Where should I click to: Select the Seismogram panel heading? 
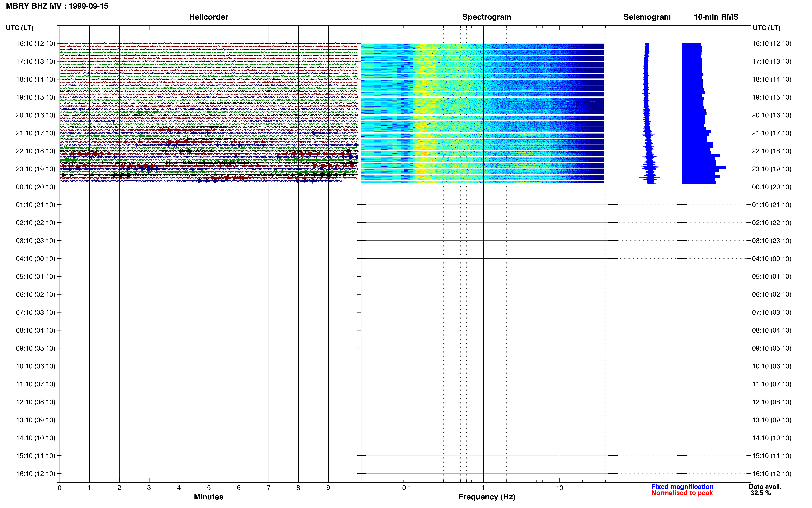tap(647, 17)
